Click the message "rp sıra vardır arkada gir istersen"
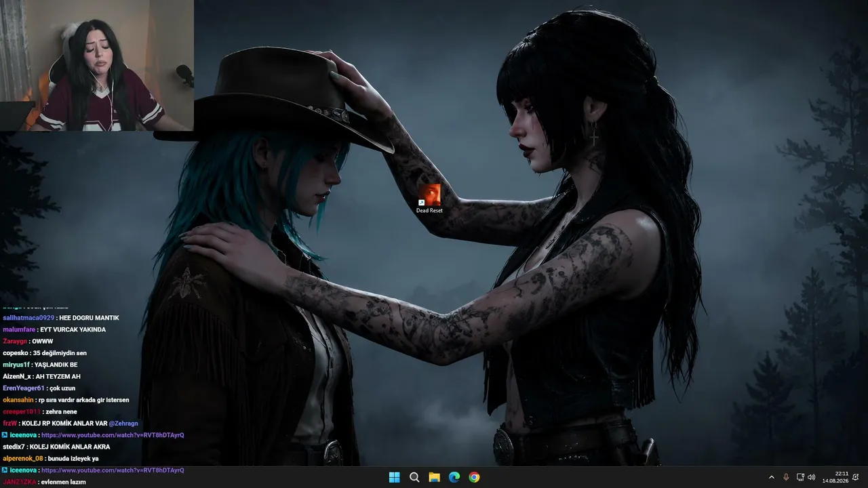Image resolution: width=868 pixels, height=488 pixels. [x=85, y=400]
